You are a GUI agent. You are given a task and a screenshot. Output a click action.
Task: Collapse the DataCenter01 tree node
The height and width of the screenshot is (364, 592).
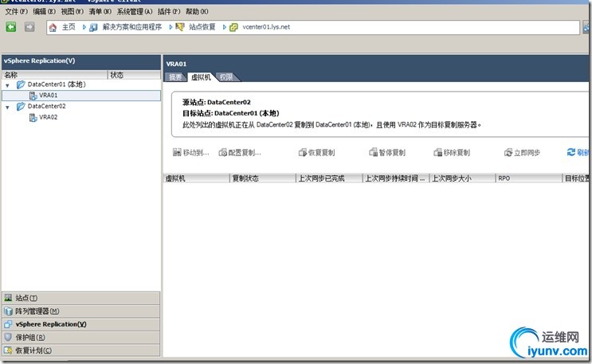7,85
